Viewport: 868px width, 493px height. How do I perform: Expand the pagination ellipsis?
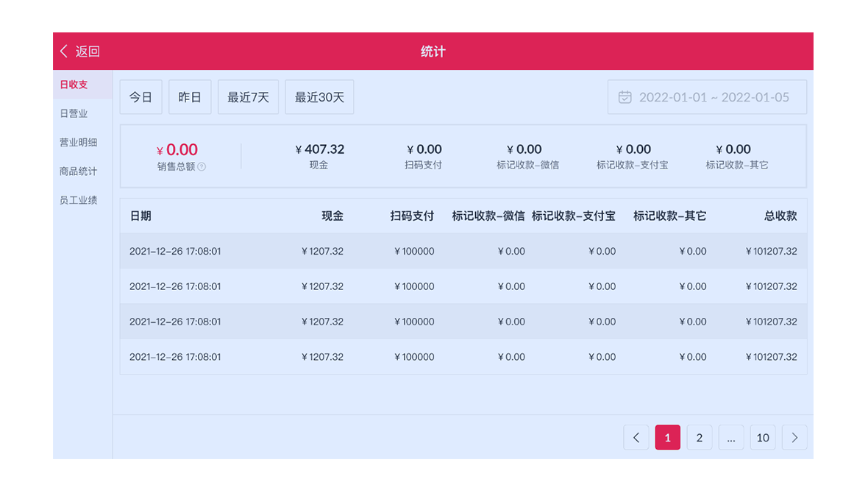pyautogui.click(x=731, y=438)
